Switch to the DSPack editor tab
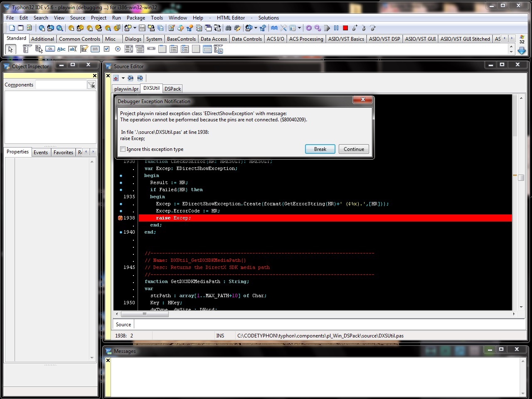 (172, 89)
